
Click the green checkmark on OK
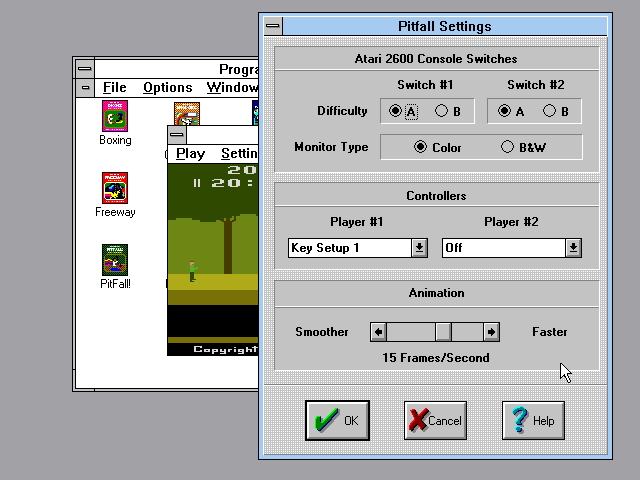click(x=325, y=421)
